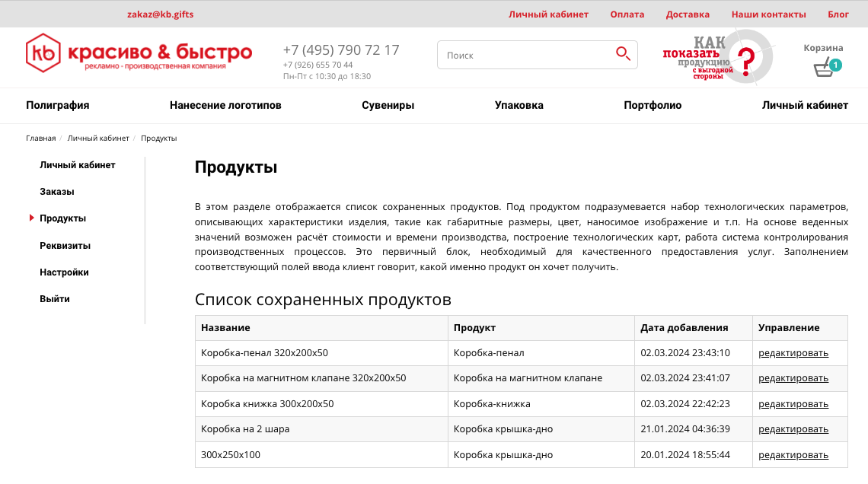Viewport: 868px width, 484px height.
Task: Click the zakaz@kb.gifts email link
Action: pyautogui.click(x=161, y=14)
